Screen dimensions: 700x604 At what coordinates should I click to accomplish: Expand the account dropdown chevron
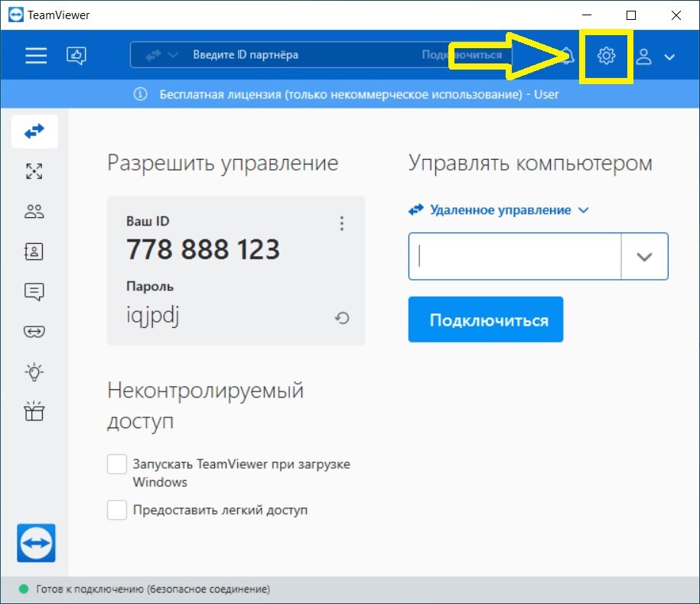coord(669,57)
